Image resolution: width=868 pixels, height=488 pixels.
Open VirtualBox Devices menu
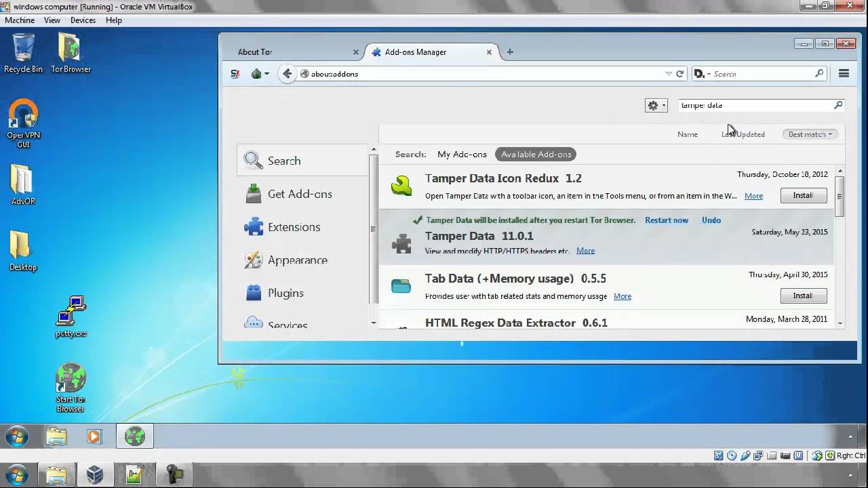(83, 20)
